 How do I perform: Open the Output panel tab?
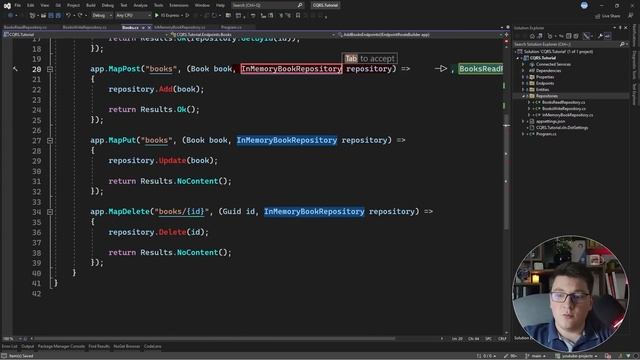pyautogui.click(x=28, y=347)
